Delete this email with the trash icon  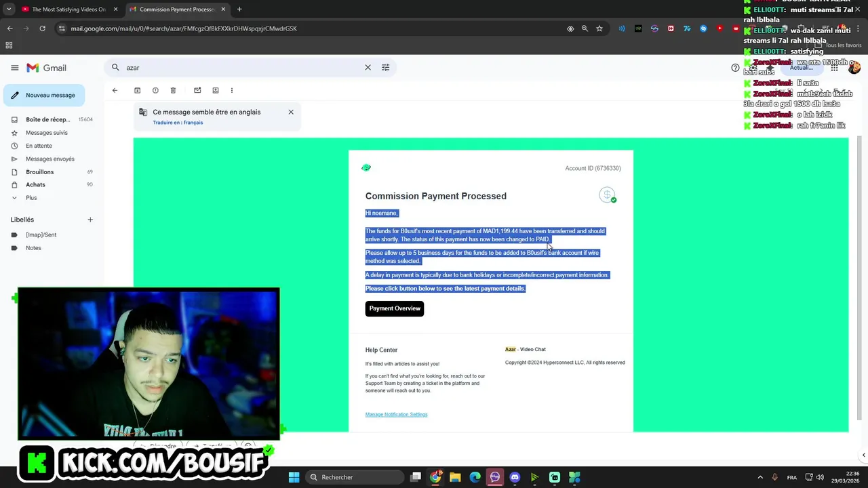(x=173, y=90)
